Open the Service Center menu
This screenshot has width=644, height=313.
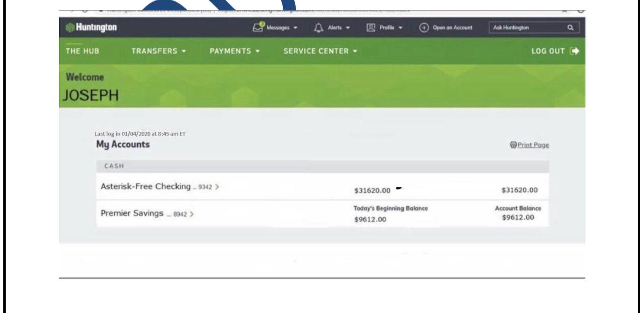(x=320, y=51)
